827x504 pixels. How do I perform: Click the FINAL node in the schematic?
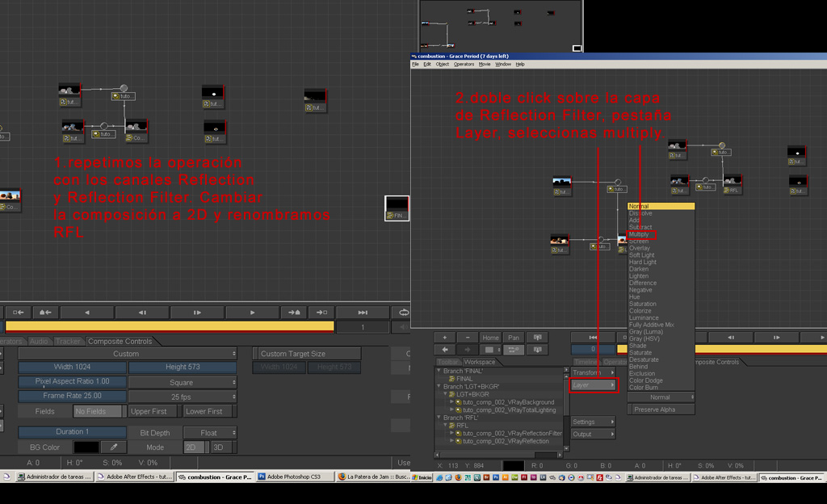coord(397,208)
